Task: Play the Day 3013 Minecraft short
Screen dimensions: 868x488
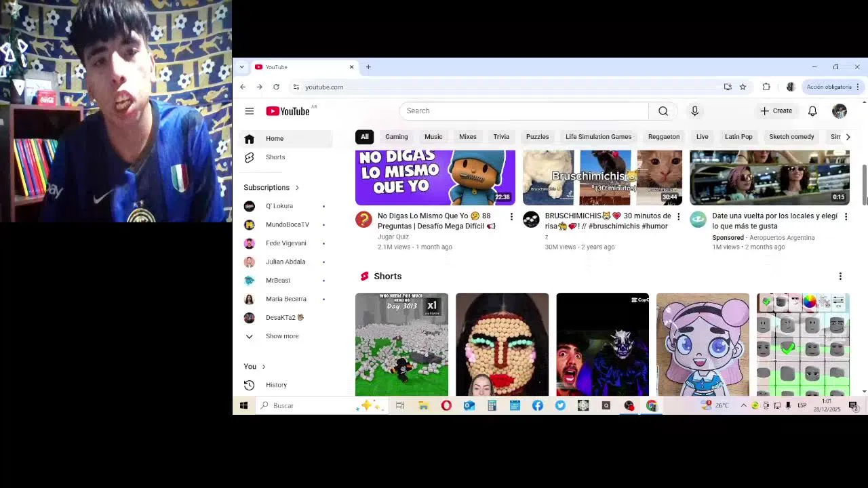Action: click(x=401, y=344)
